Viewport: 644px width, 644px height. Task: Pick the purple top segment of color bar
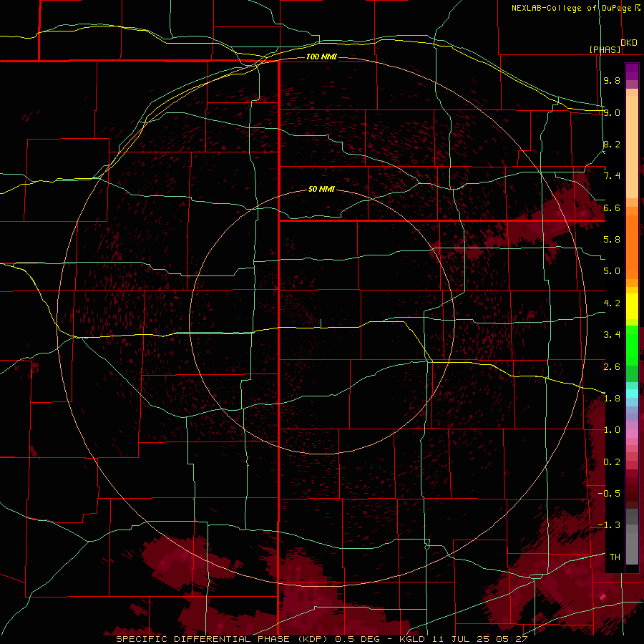click(x=632, y=72)
